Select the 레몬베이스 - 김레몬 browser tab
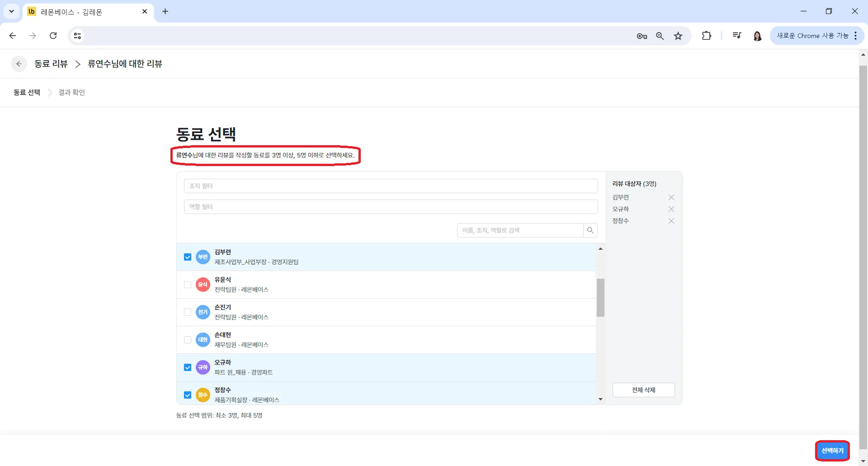 click(88, 12)
